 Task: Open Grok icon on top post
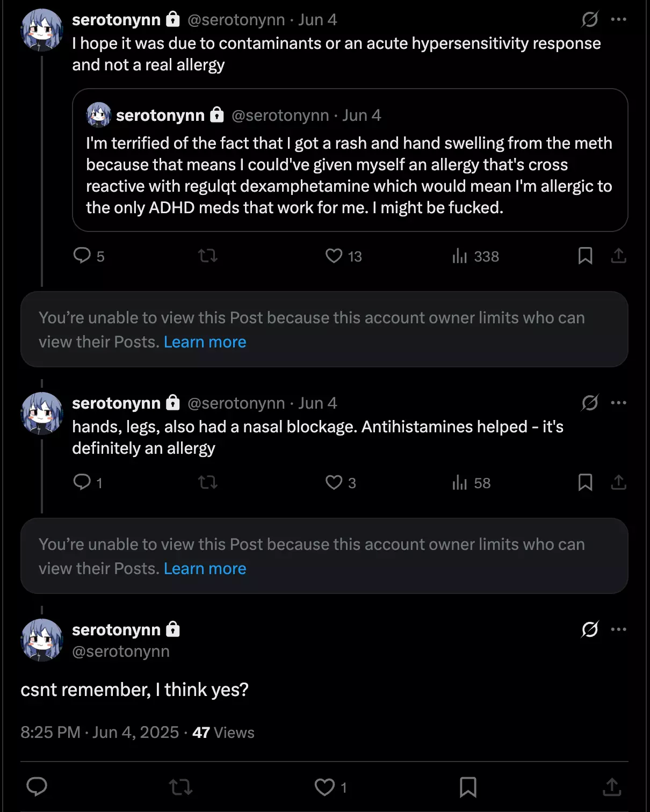[x=589, y=20]
